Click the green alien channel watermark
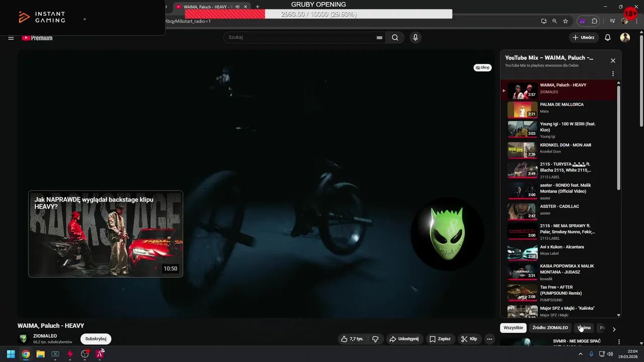Viewport: 644px width, 362px height. click(448, 234)
